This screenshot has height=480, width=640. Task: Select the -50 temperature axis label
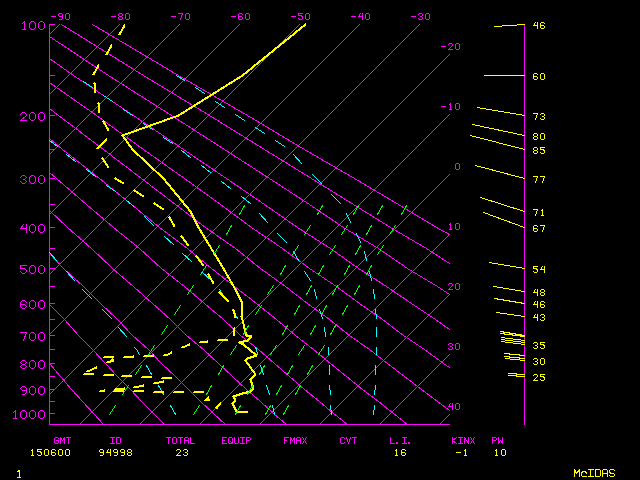click(x=301, y=16)
